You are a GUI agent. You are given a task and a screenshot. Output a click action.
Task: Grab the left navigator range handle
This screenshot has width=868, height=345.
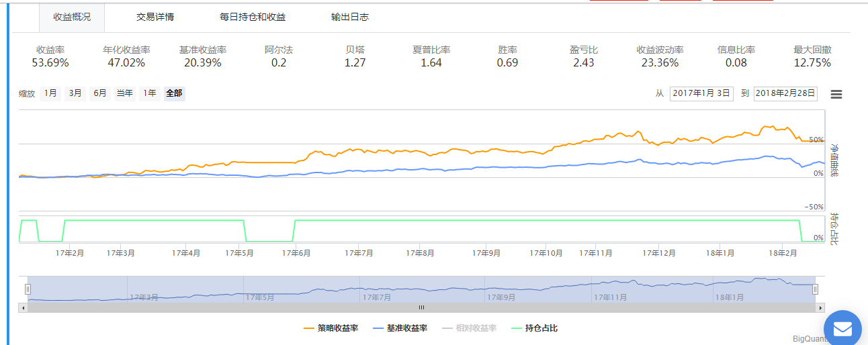[28, 289]
